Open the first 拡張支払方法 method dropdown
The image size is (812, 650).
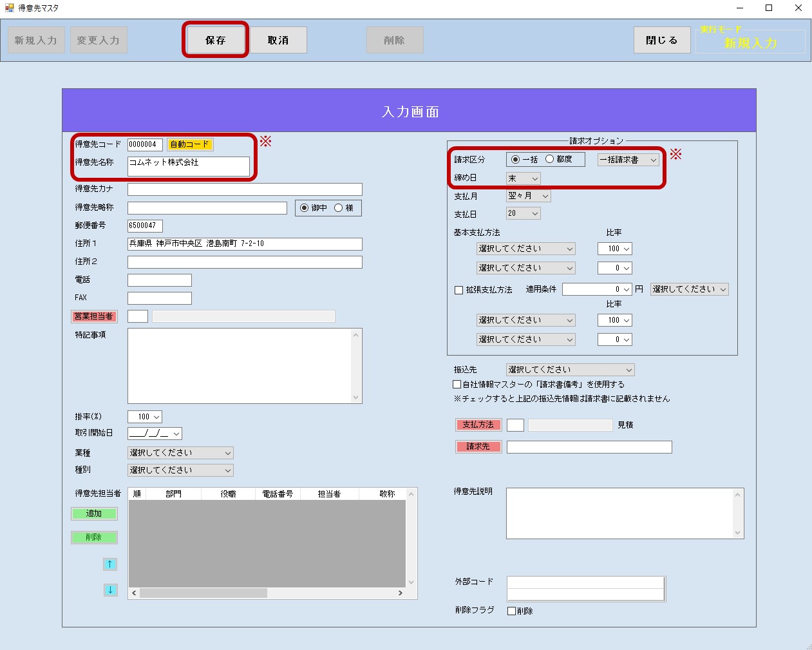pyautogui.click(x=526, y=320)
